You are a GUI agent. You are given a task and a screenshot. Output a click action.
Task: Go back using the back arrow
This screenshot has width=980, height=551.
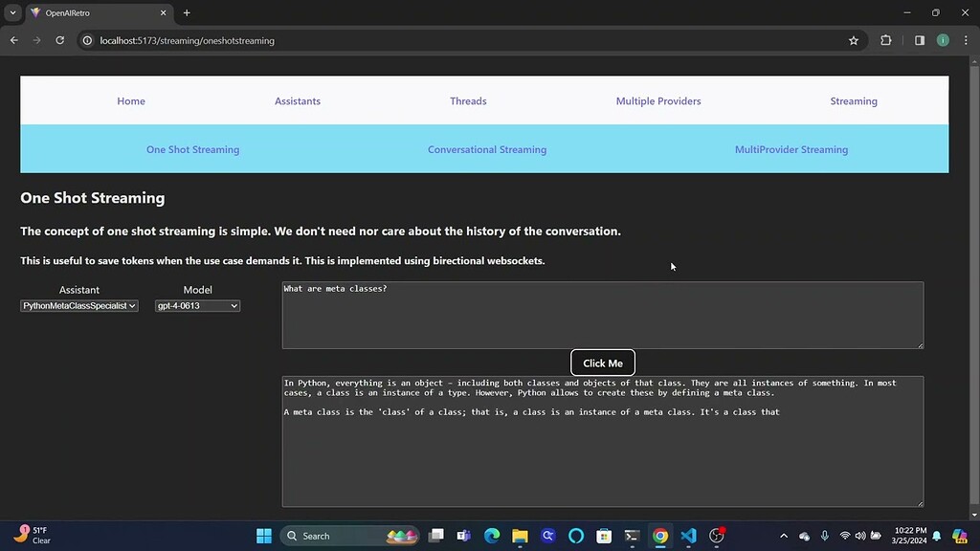(13, 40)
